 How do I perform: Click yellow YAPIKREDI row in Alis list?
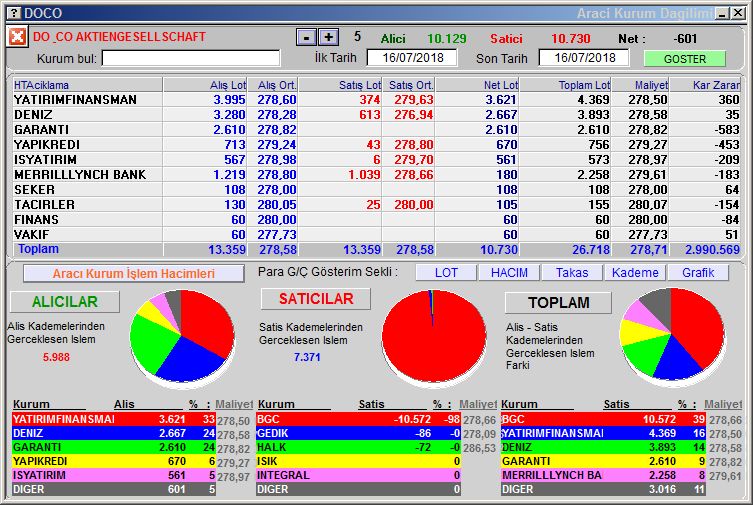[114, 461]
